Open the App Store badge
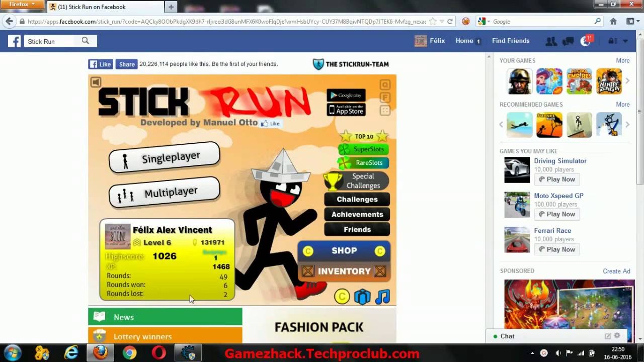The width and height of the screenshot is (644, 362). tap(346, 110)
